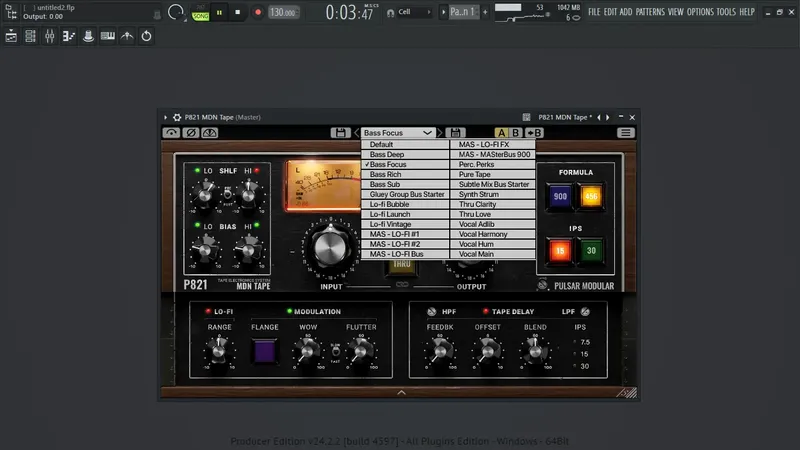The image size is (800, 450).
Task: Click the record button in transport
Action: (258, 12)
